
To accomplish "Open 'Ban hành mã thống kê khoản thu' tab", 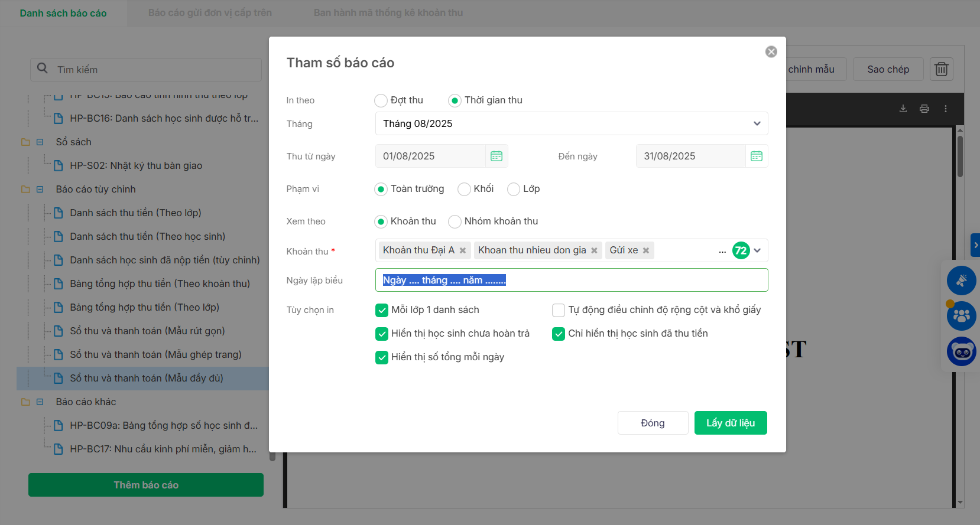I will (x=388, y=13).
